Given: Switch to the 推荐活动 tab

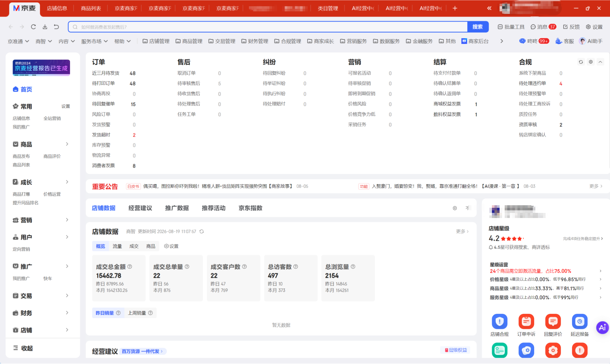Looking at the screenshot, I should point(213,208).
